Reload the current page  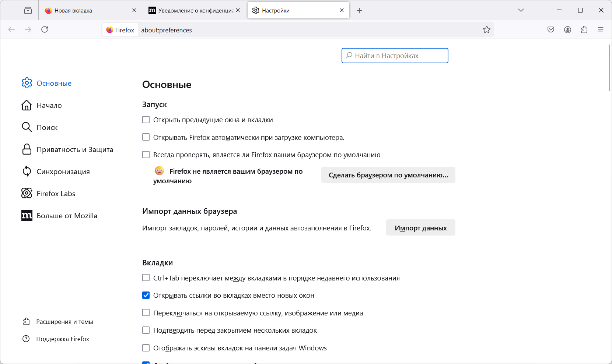[45, 30]
